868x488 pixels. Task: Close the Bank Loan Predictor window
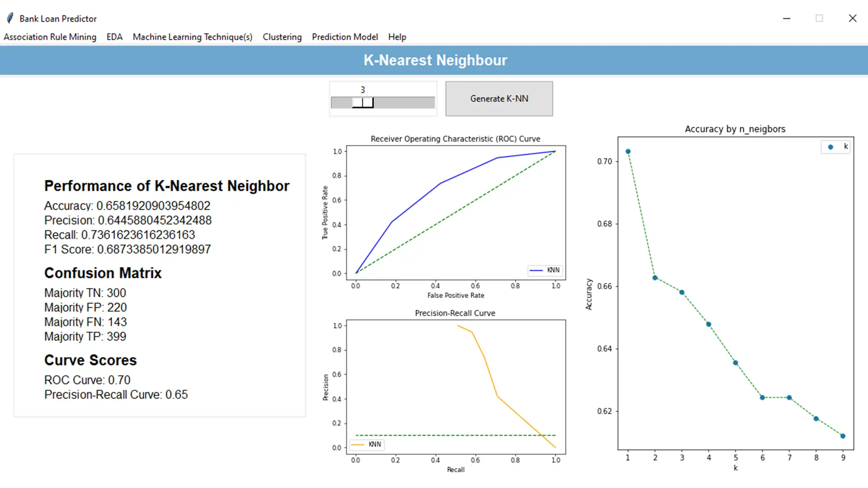[853, 19]
